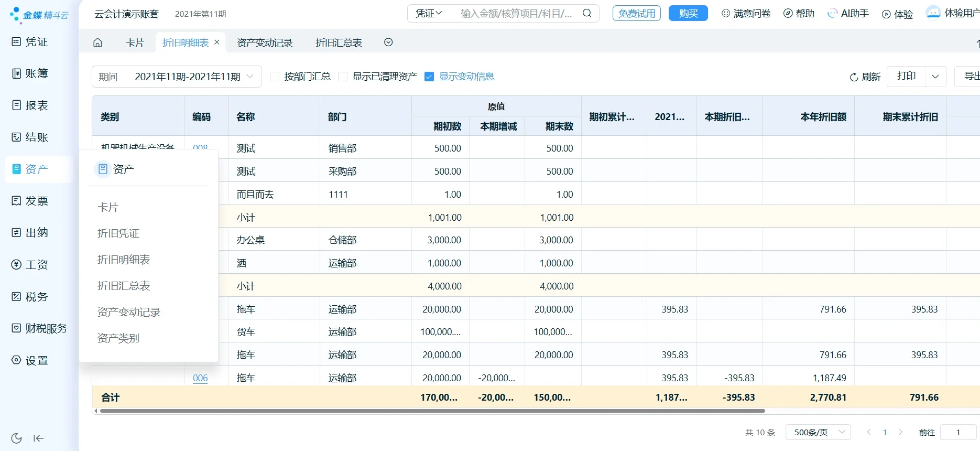The width and height of the screenshot is (980, 451).
Task: Go to previous page arrow
Action: pos(869,432)
